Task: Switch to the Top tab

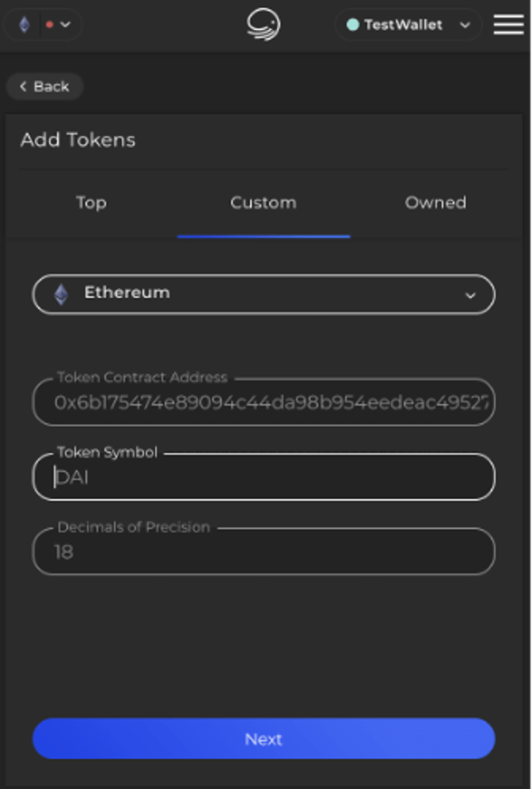Action: 90,203
